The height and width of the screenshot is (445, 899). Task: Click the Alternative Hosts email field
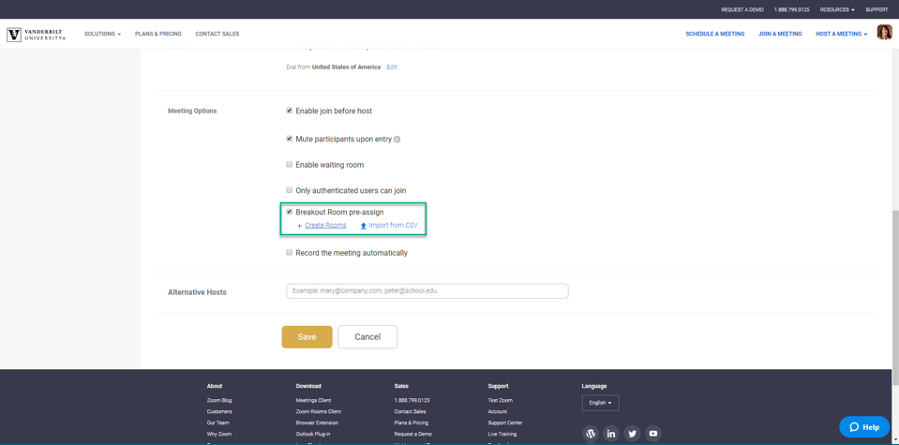pos(427,291)
